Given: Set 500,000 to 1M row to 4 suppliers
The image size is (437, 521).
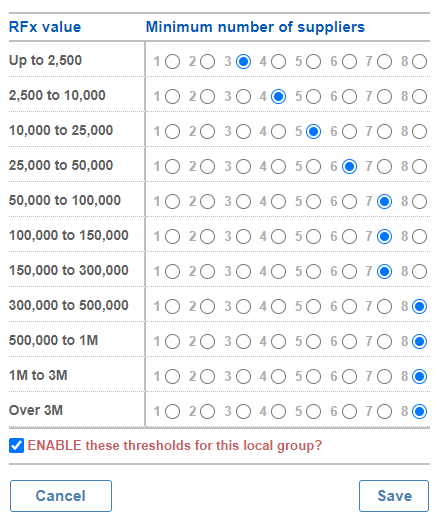Looking at the screenshot, I should 278,342.
